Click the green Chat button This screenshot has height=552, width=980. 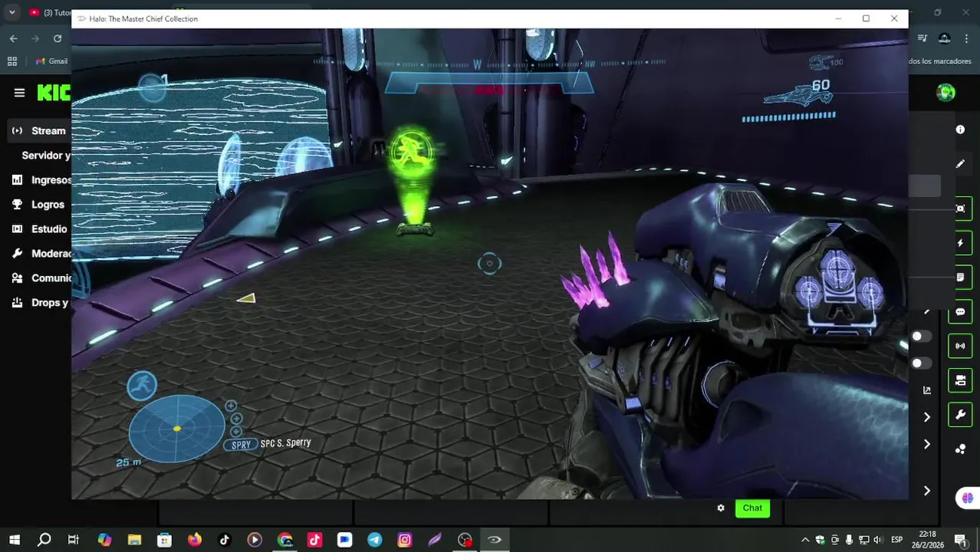(x=752, y=508)
